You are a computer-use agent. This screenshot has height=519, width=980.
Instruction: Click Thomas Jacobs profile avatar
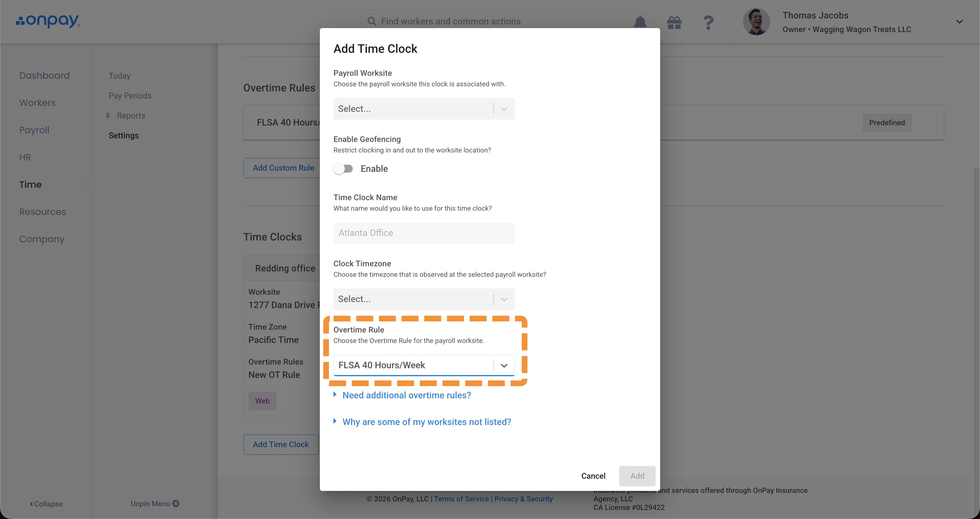(756, 22)
